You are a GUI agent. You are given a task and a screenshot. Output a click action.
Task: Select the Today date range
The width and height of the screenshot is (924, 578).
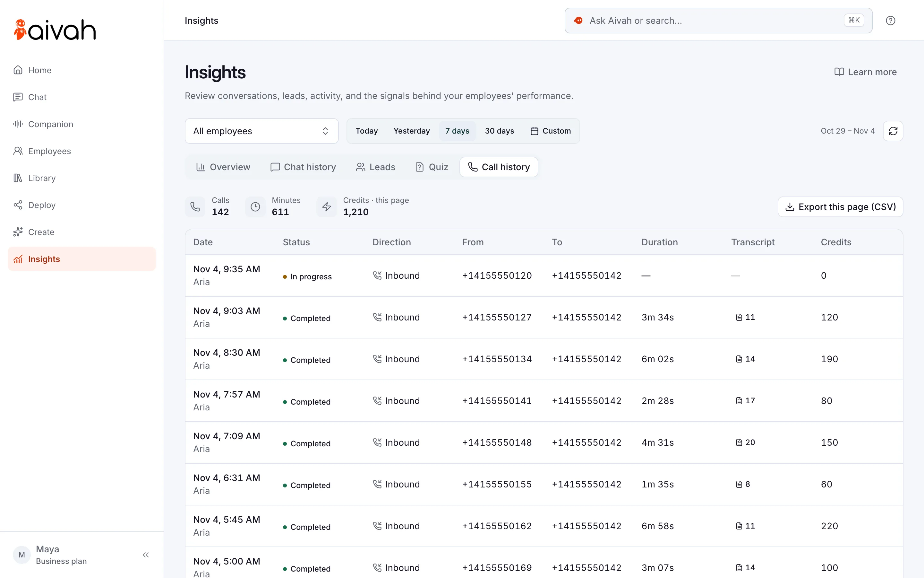[366, 131]
